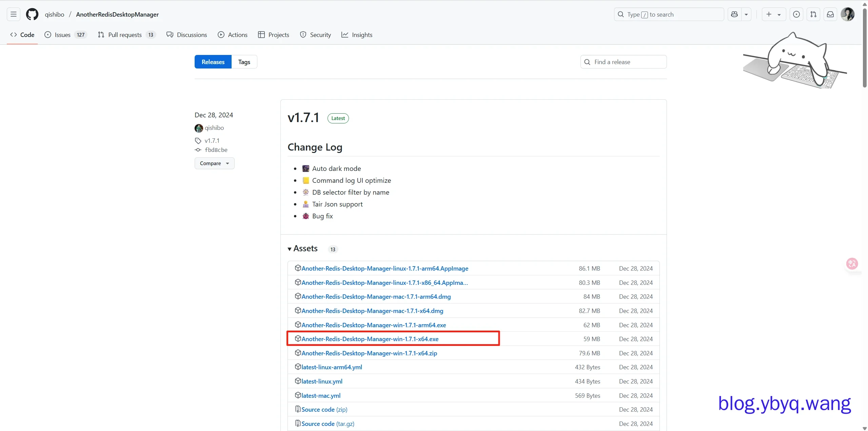The width and height of the screenshot is (868, 431).
Task: Download win-1.7.1-x64.exe asset
Action: pos(370,339)
